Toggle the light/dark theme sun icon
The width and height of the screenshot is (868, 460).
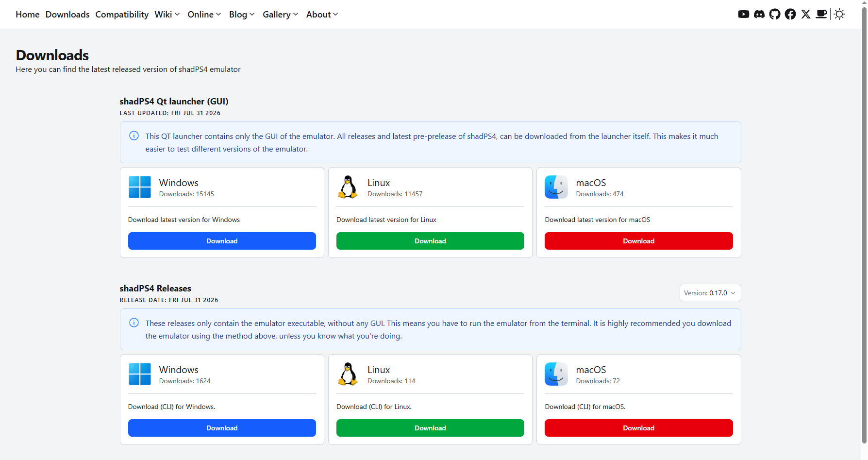[x=839, y=15]
